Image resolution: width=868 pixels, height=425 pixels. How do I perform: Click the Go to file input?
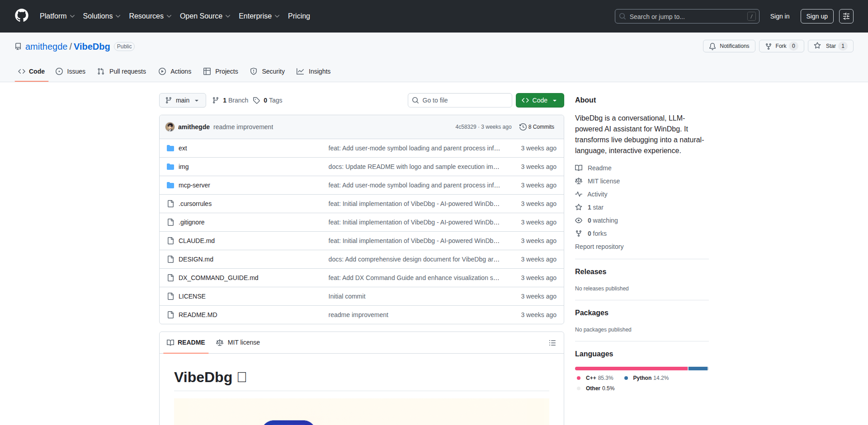[460, 100]
